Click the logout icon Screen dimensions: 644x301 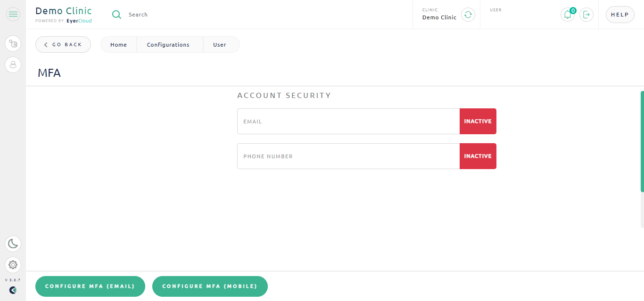pos(586,15)
